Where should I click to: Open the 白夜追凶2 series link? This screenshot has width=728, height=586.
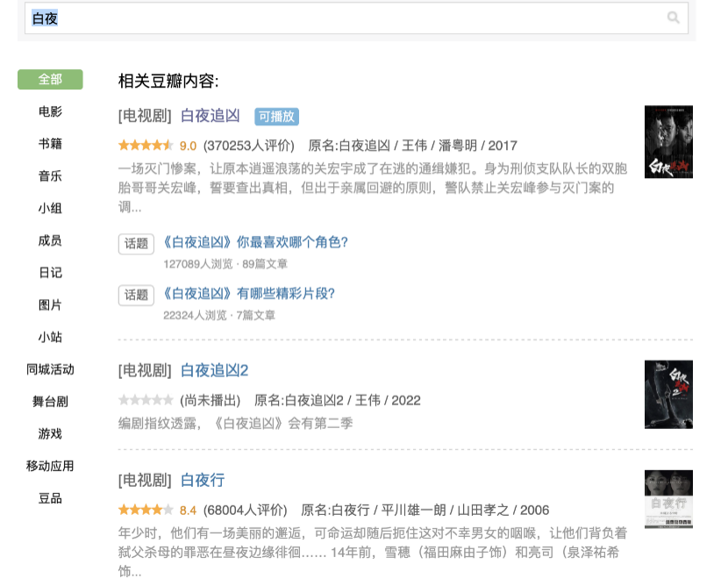(x=215, y=370)
